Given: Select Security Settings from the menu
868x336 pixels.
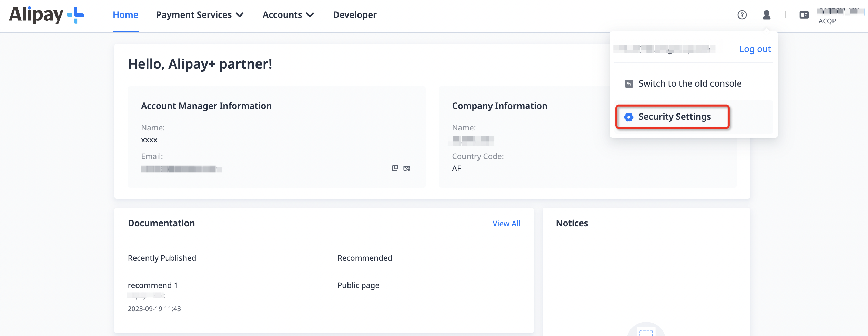Looking at the screenshot, I should click(675, 117).
